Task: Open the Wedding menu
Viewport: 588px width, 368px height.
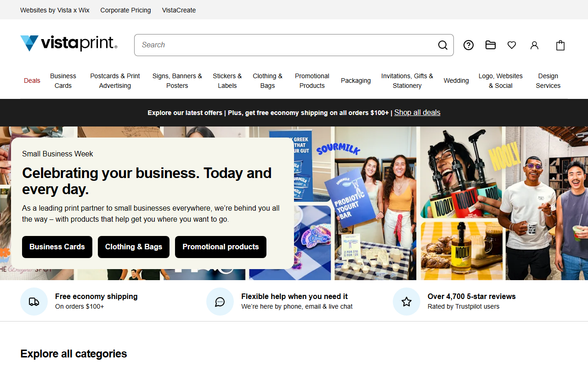Action: pos(456,80)
